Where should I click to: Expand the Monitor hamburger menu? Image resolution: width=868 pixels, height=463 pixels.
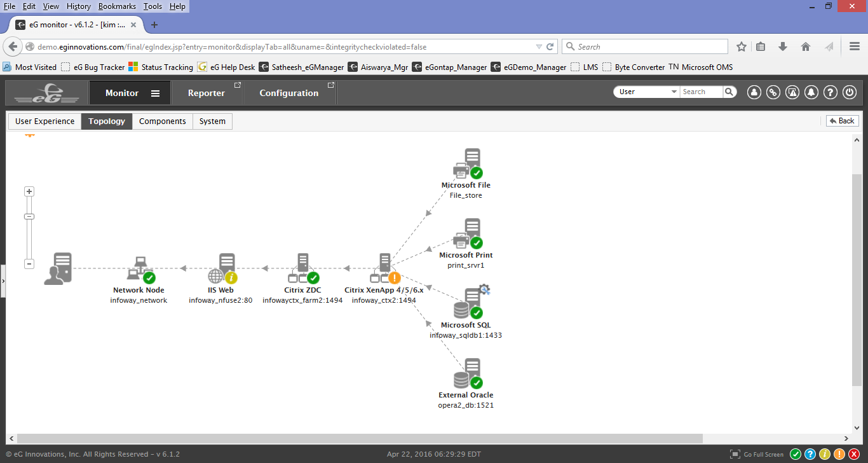155,93
